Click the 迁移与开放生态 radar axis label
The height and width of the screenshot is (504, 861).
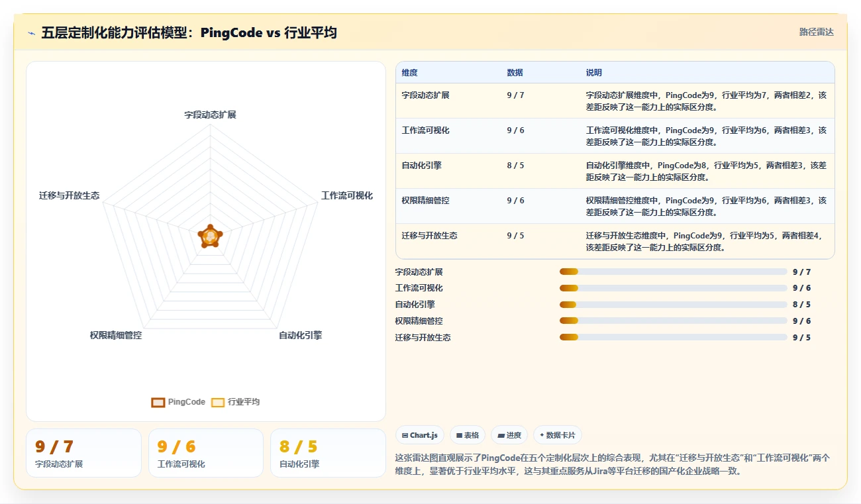point(70,195)
